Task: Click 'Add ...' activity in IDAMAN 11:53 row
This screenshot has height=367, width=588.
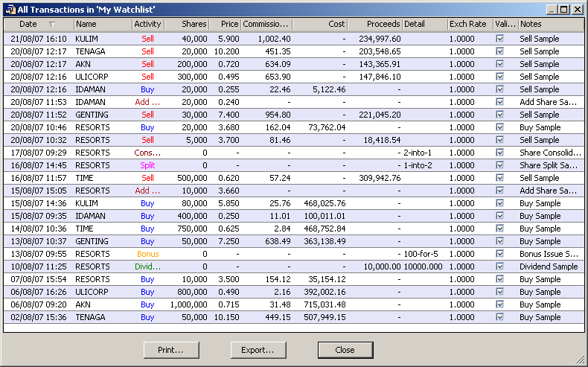Action: click(147, 102)
